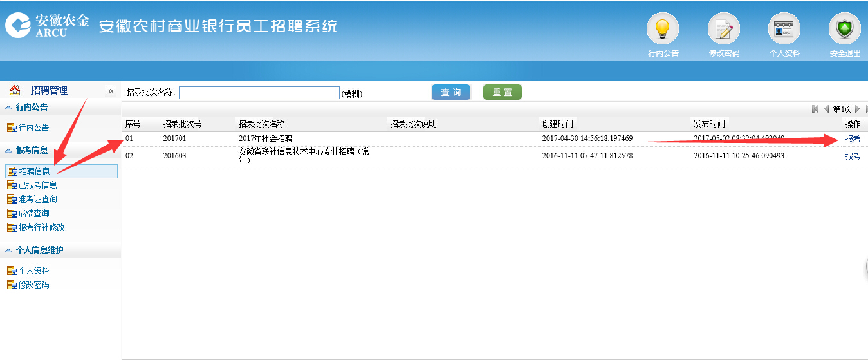Click the 重置 reset button
The width and height of the screenshot is (868, 360).
503,92
